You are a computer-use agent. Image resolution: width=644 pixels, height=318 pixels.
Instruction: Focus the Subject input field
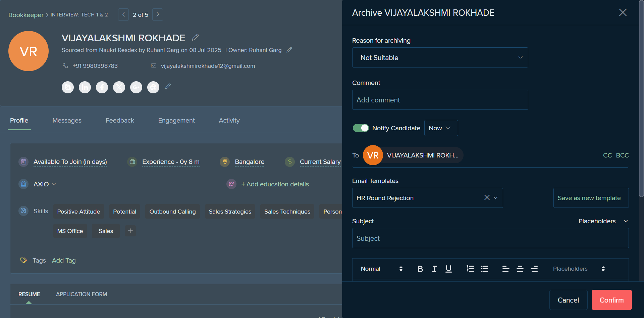pos(490,238)
